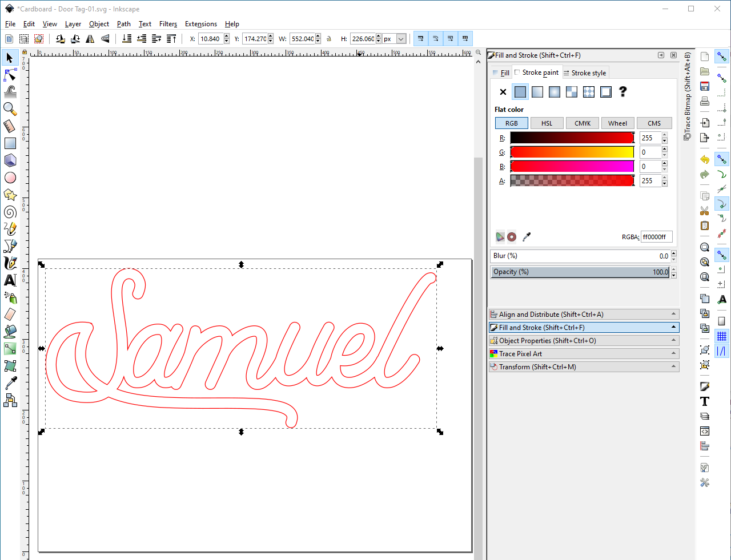Toggle snap to guides

(722, 351)
